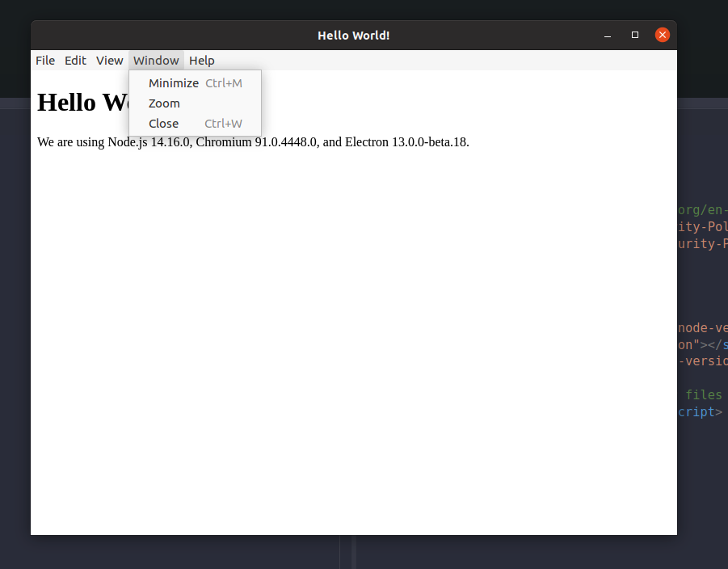Image resolution: width=728 pixels, height=569 pixels.
Task: Open the File menu
Action: 44,60
